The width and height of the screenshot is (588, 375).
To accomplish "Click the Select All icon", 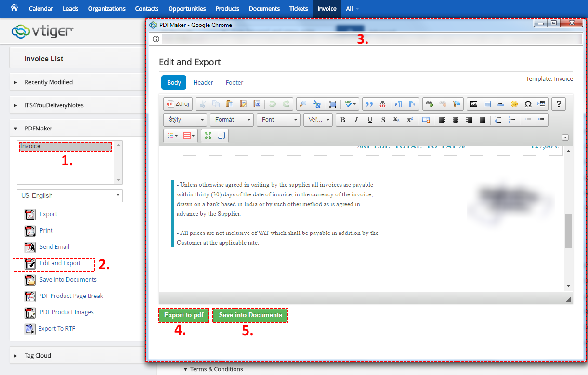I will [x=332, y=104].
